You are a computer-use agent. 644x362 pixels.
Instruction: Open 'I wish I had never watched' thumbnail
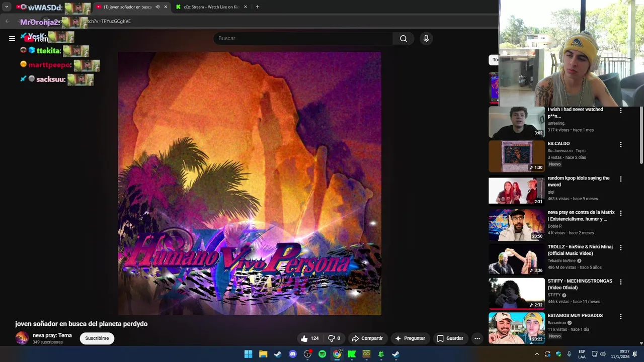517,122
